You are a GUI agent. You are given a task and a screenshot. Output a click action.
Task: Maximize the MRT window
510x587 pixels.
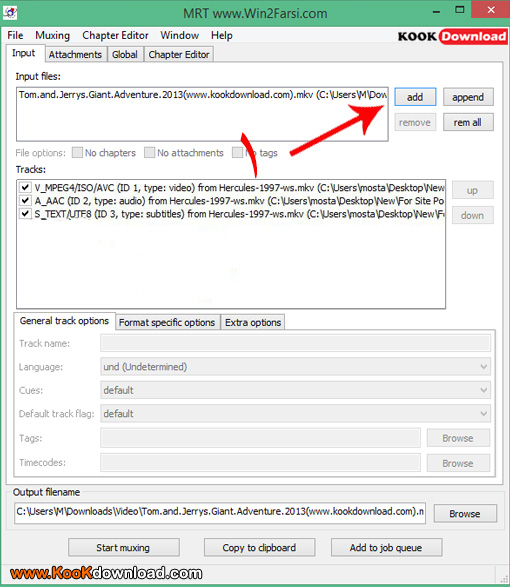click(x=459, y=10)
